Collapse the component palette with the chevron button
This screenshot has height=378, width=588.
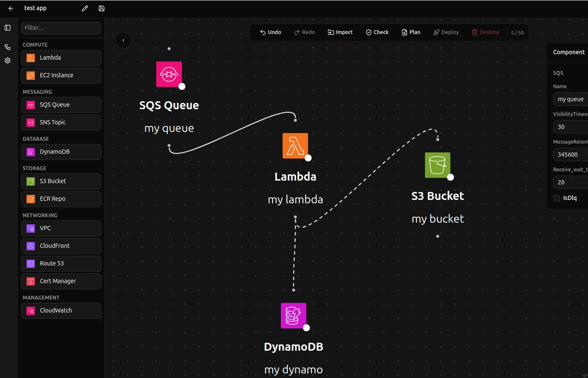(x=123, y=40)
